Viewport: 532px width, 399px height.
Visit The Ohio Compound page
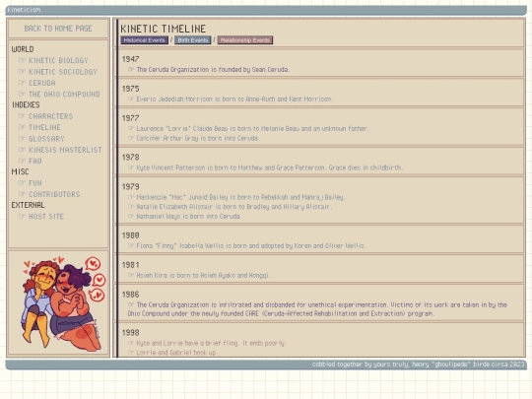[x=64, y=94]
